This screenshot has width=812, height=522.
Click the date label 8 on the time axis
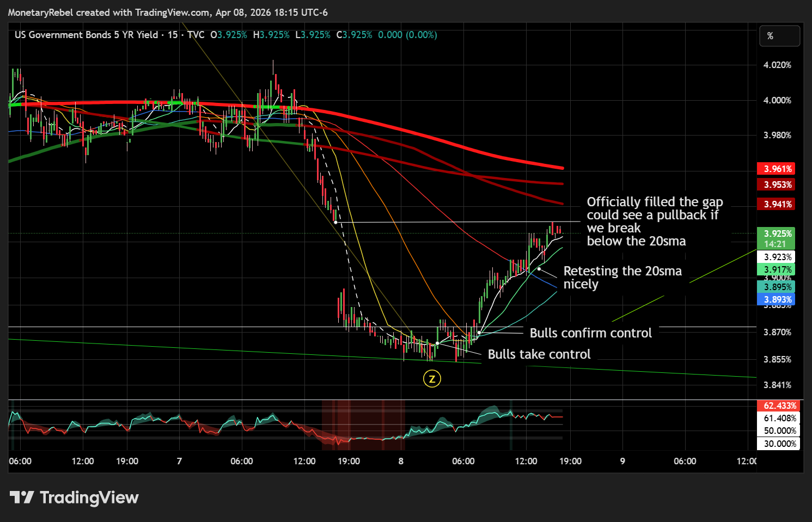click(401, 461)
